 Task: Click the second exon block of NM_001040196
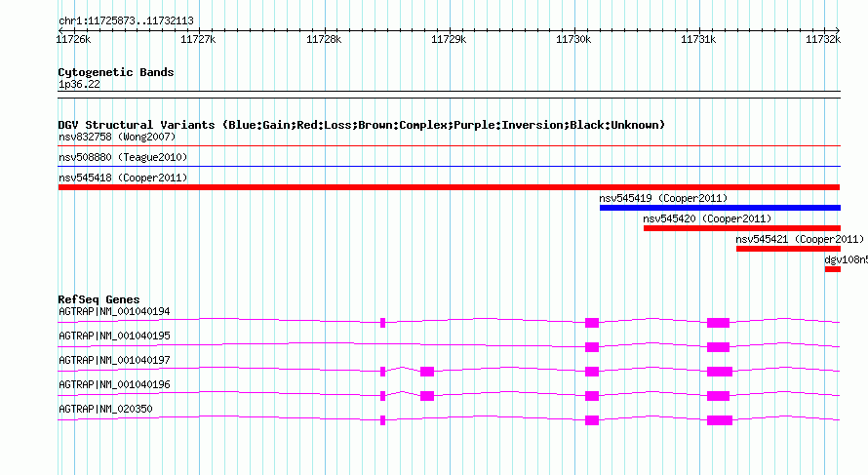(427, 396)
